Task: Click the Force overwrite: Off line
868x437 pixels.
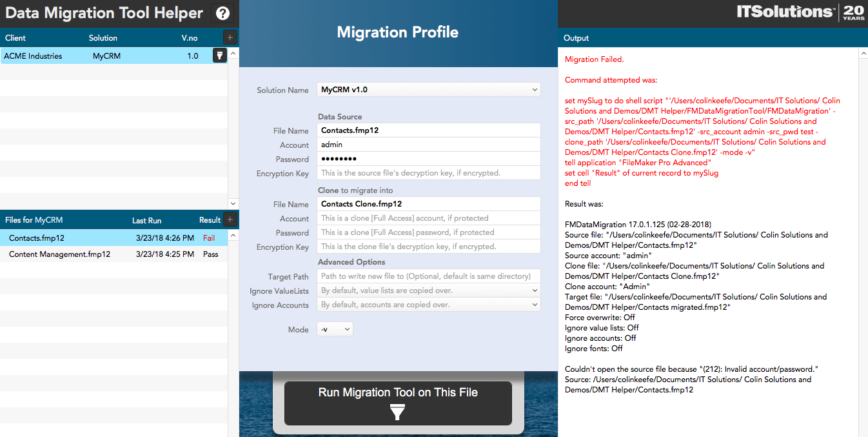Action: pos(600,318)
